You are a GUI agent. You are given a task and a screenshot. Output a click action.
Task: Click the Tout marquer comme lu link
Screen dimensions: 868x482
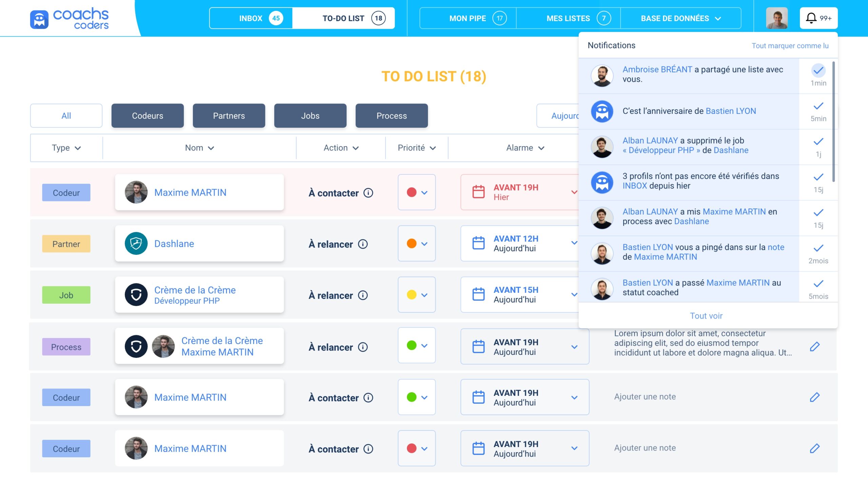coord(790,46)
